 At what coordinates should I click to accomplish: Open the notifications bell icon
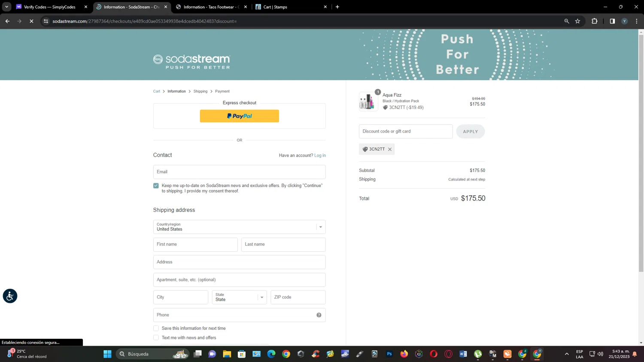tap(635, 354)
